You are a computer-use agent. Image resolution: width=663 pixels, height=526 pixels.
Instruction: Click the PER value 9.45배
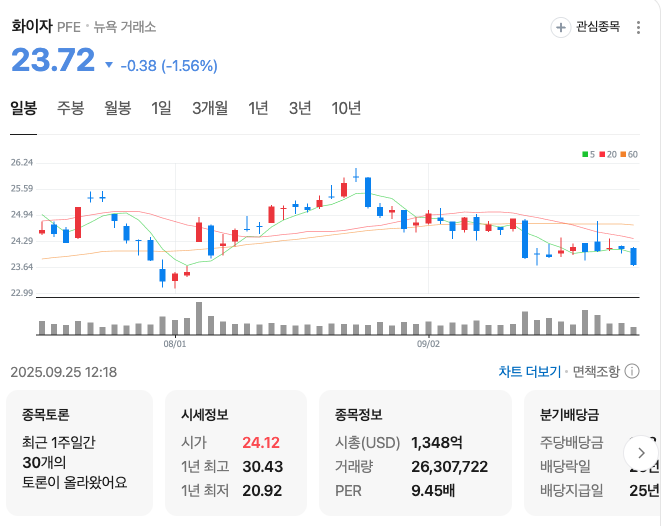433,491
